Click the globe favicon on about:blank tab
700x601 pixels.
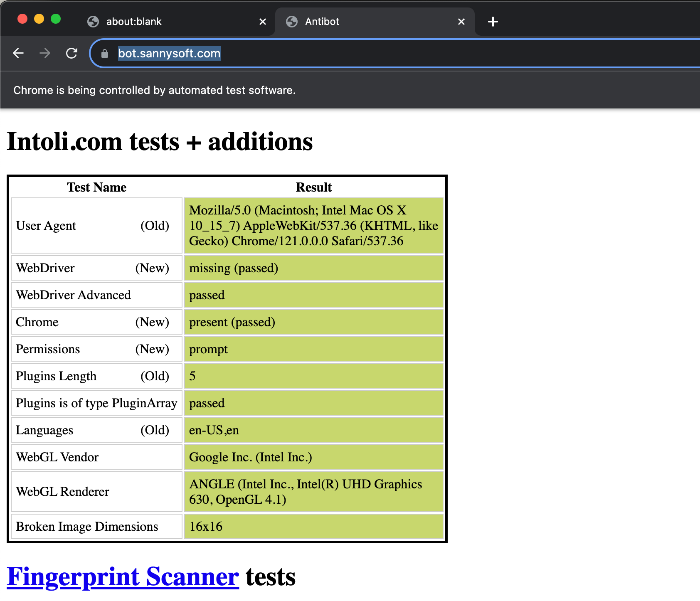pos(93,22)
